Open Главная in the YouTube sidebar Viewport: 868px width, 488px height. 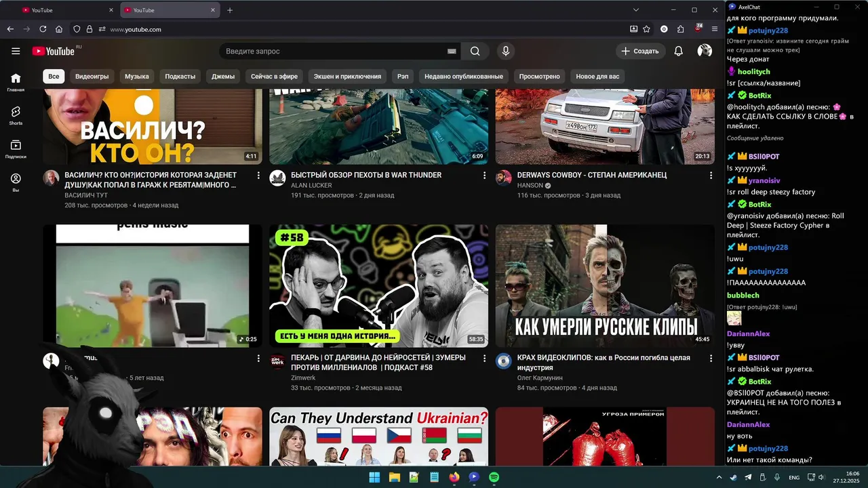pos(16,82)
